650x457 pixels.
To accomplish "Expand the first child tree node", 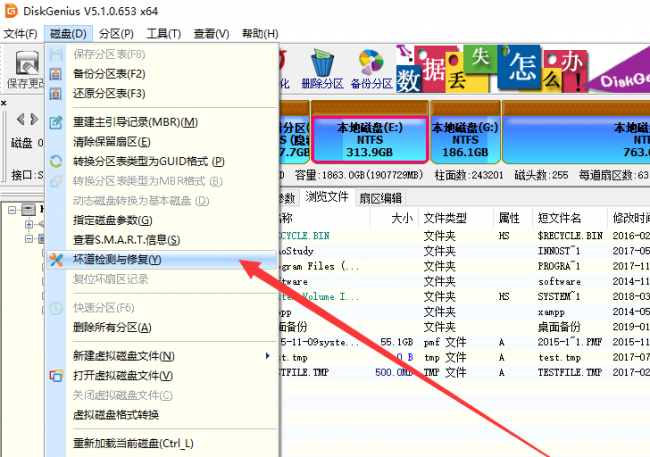I will coord(29,224).
